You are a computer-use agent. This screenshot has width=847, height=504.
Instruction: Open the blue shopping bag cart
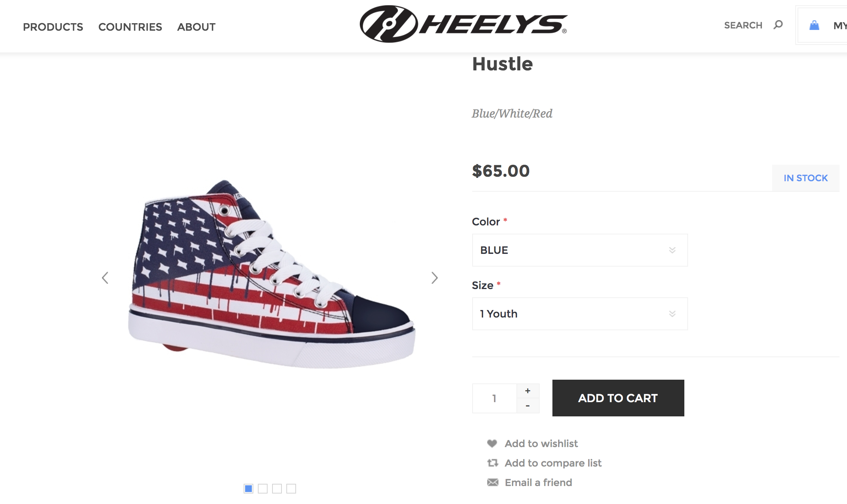[x=814, y=25]
